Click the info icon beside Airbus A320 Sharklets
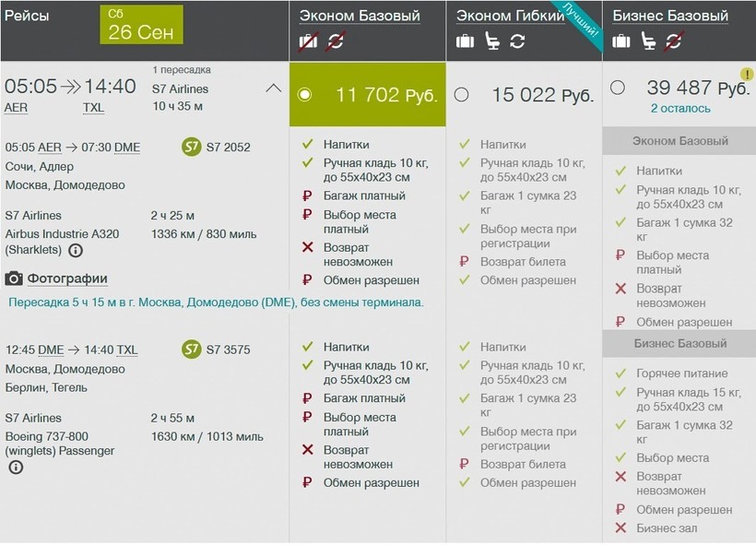The width and height of the screenshot is (756, 545). pyautogui.click(x=76, y=250)
